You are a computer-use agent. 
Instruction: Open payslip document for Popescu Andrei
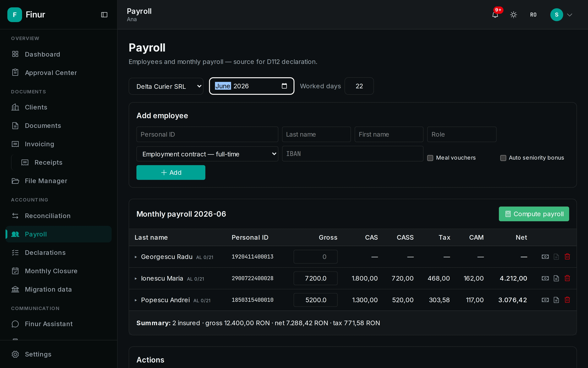[x=556, y=300]
